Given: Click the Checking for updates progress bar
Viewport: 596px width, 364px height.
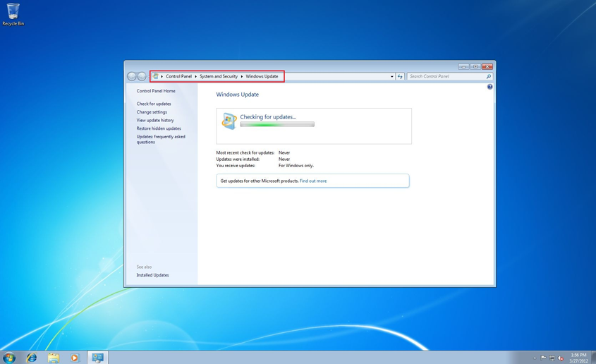Looking at the screenshot, I should pyautogui.click(x=276, y=125).
